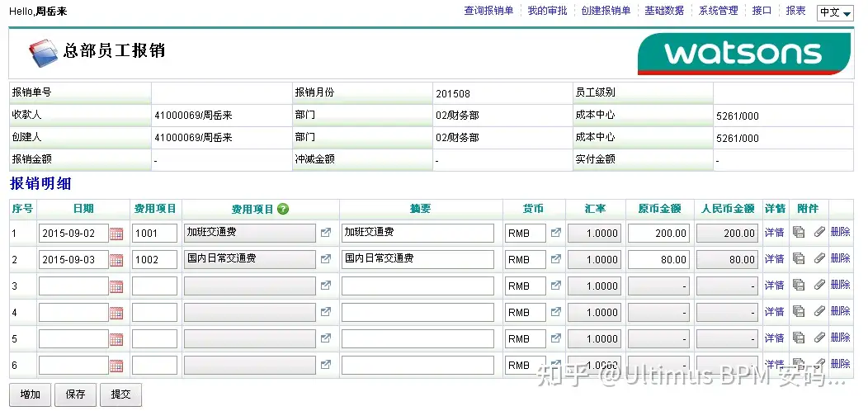Image resolution: width=868 pixels, height=411 pixels.
Task: Click the 提交 button
Action: 120,394
